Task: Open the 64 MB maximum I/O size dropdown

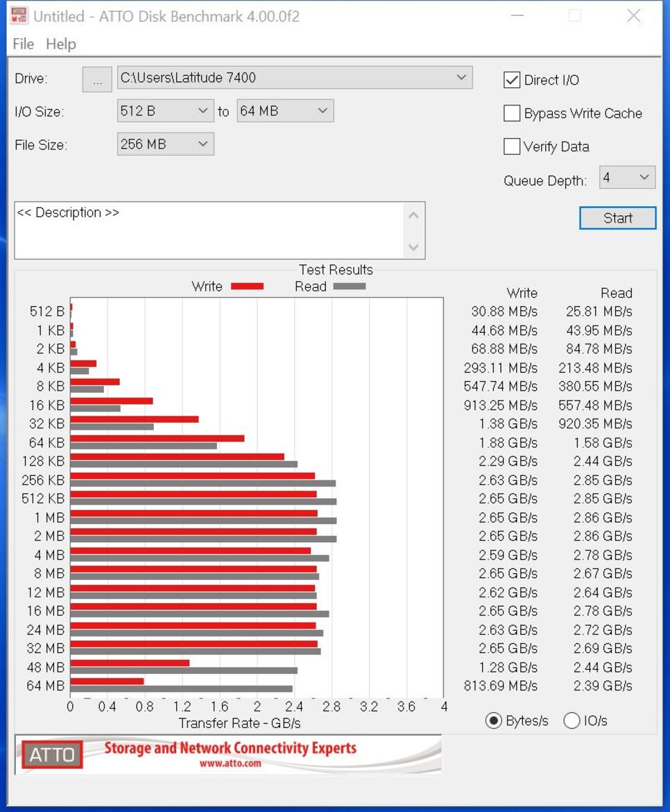Action: point(285,111)
